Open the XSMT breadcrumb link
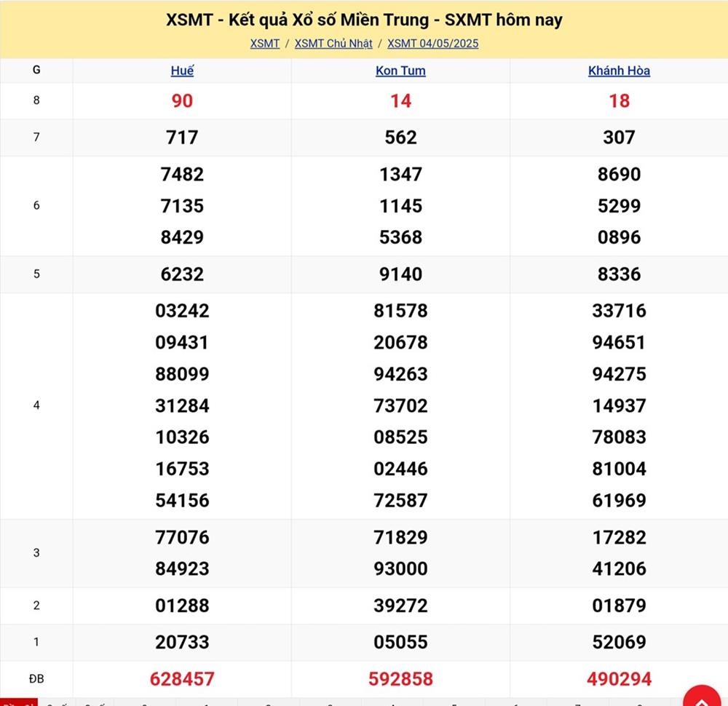Screen dimensions: 728x706 265,44
